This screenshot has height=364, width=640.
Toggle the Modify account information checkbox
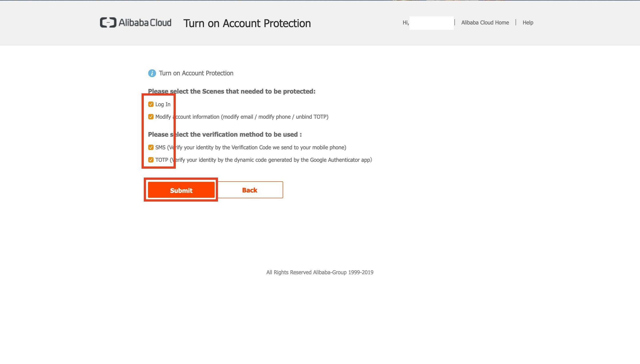pos(151,117)
